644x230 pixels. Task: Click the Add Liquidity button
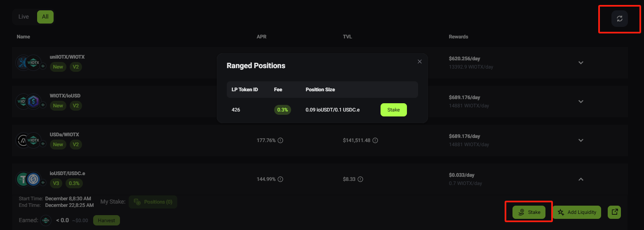pyautogui.click(x=577, y=212)
